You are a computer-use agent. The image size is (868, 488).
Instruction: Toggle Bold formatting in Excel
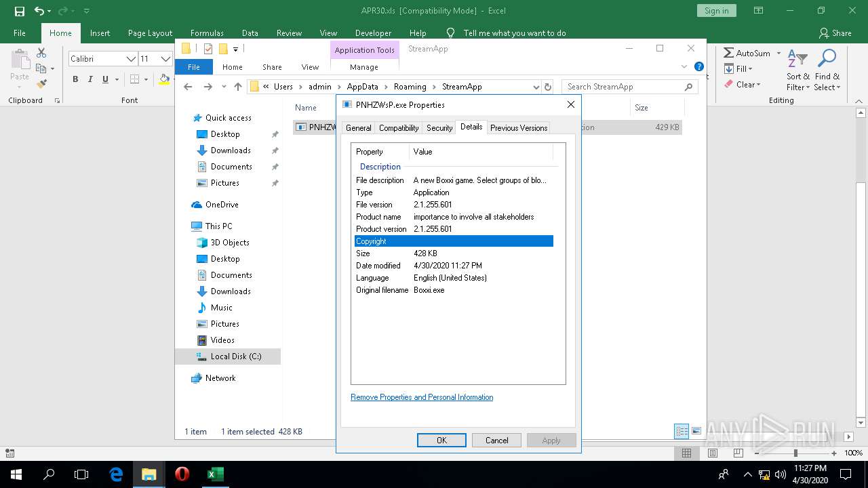coord(75,79)
